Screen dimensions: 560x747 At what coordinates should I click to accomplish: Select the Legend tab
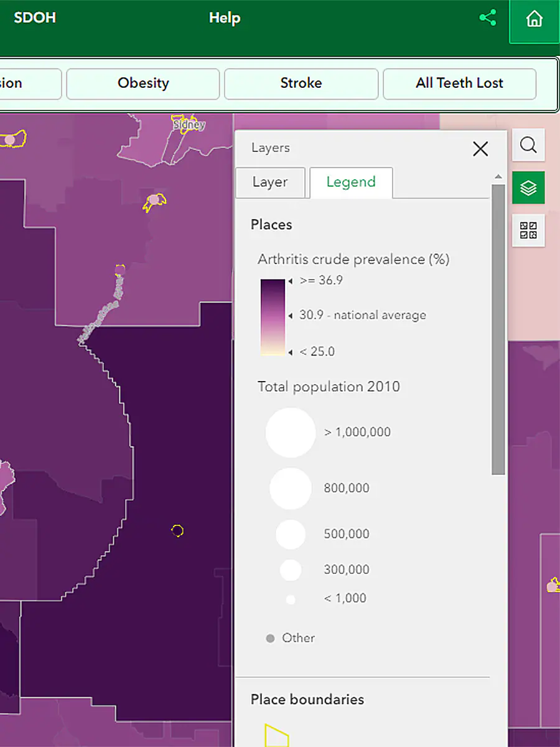350,182
